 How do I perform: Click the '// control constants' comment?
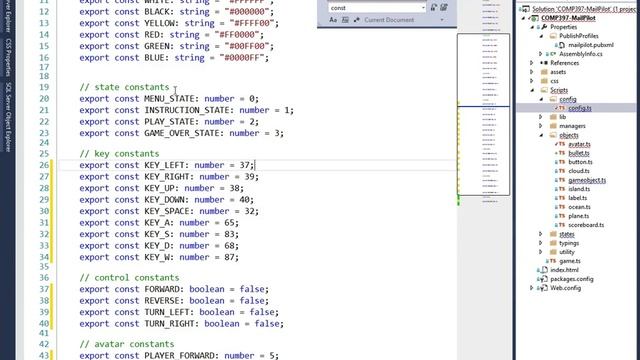click(x=129, y=278)
